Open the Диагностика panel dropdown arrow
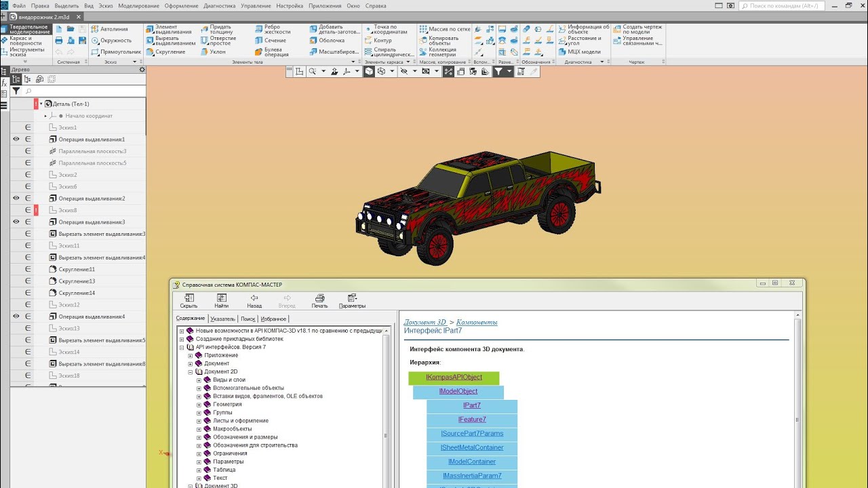 click(601, 62)
